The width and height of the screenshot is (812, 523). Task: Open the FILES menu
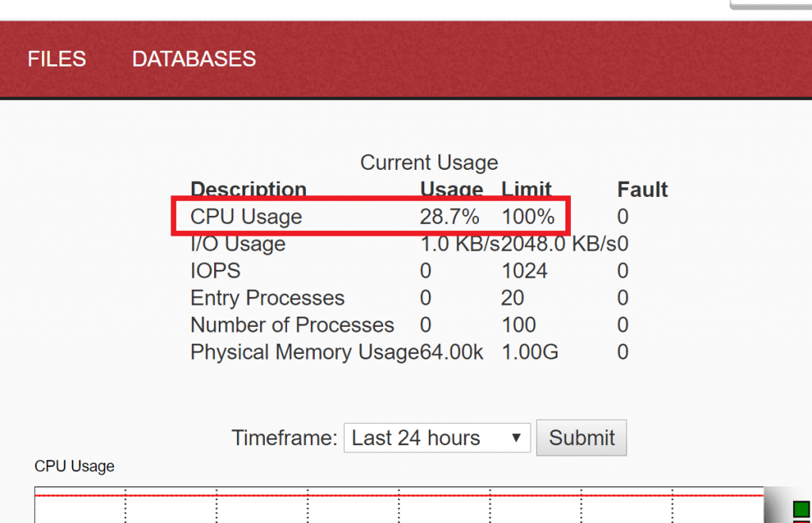click(x=56, y=58)
